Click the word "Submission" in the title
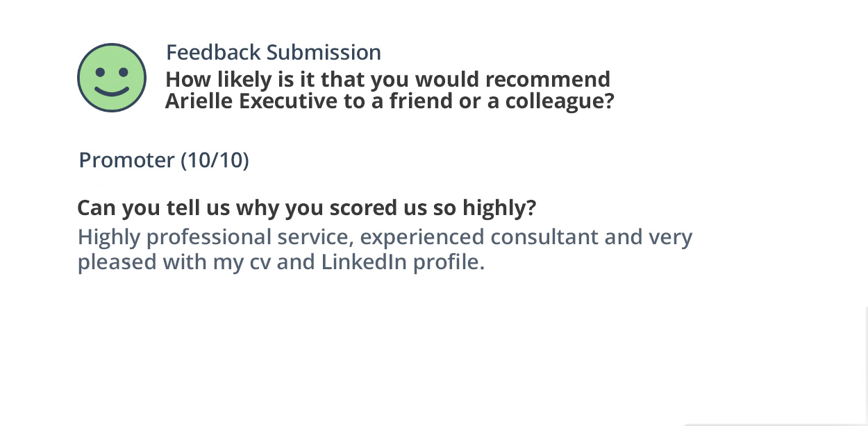The image size is (868, 426). click(324, 53)
